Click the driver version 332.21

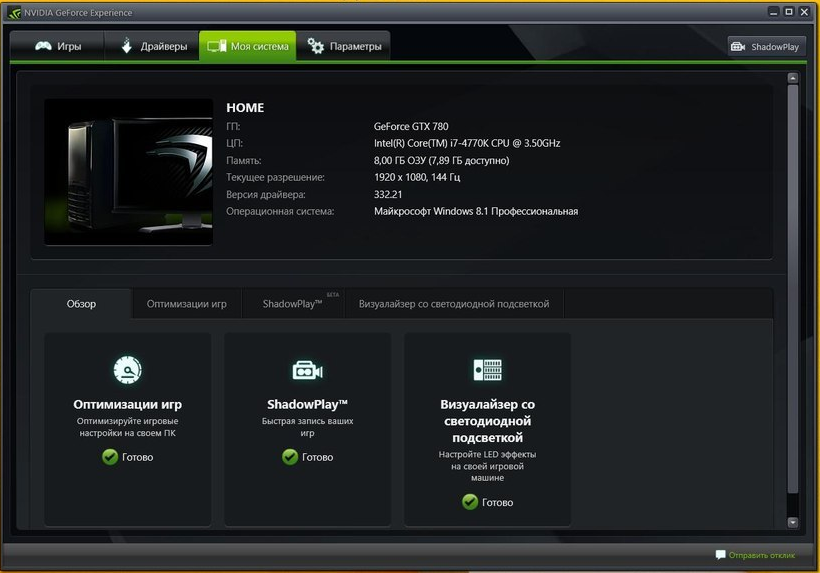pos(388,194)
